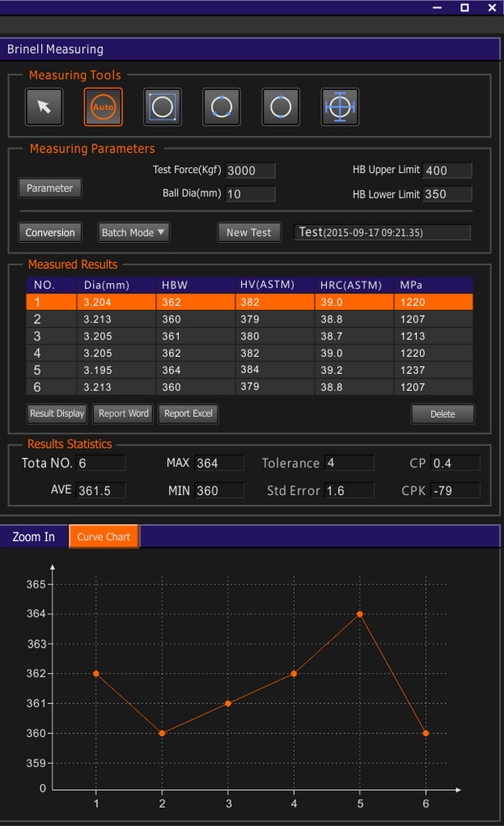Activate the Auto measuring tool
This screenshot has width=504, height=826.
click(103, 107)
